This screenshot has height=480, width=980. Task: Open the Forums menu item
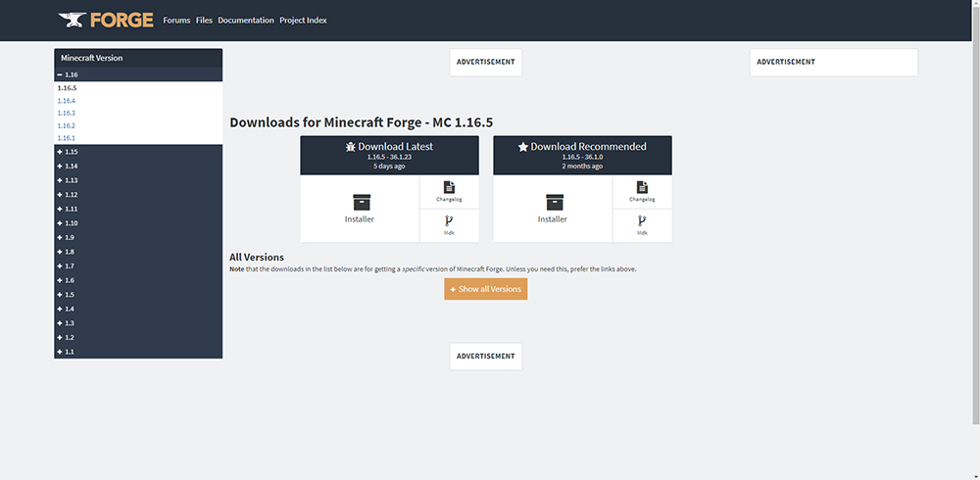(x=176, y=20)
